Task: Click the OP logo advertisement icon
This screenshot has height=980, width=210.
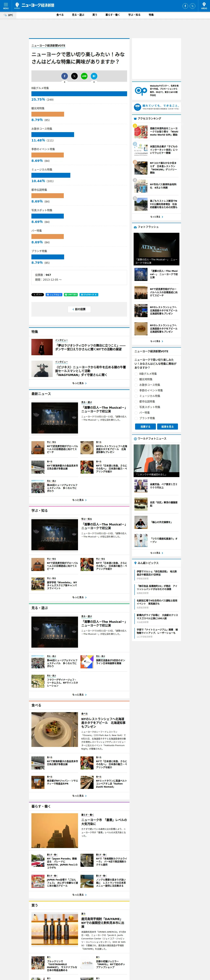Action: point(141,91)
